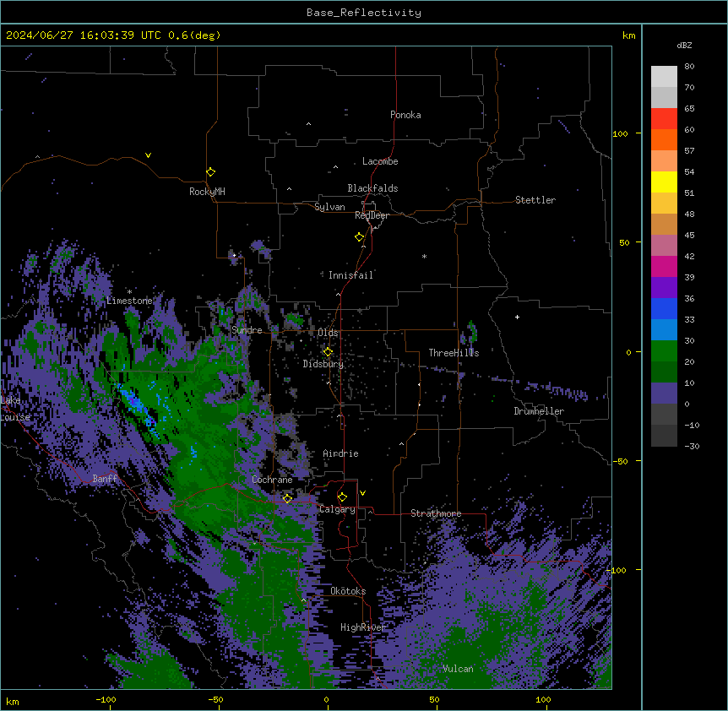The height and width of the screenshot is (711, 728).
Task: Click the Base_Reflectivity title text
Action: pyautogui.click(x=364, y=13)
